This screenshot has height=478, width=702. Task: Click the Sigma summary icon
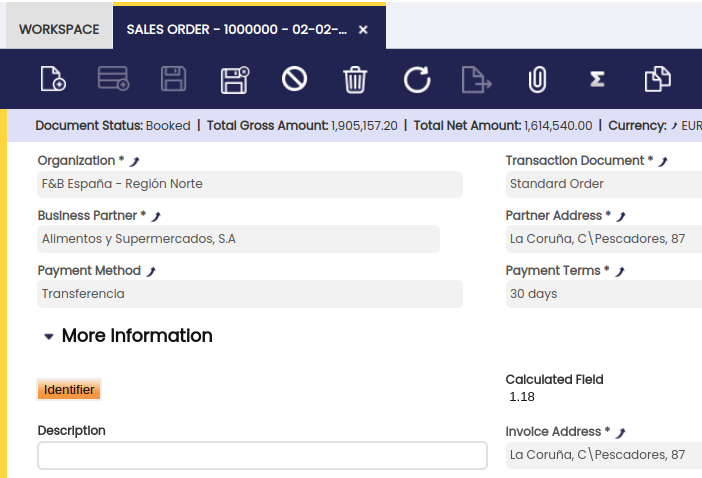(597, 79)
